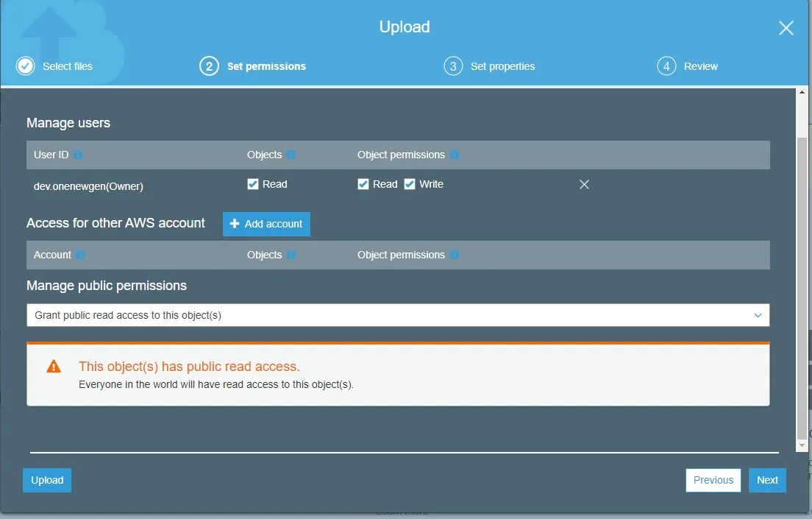This screenshot has width=812, height=519.
Task: Click the 'This object(s) has public read access.' heading
Action: 189,367
